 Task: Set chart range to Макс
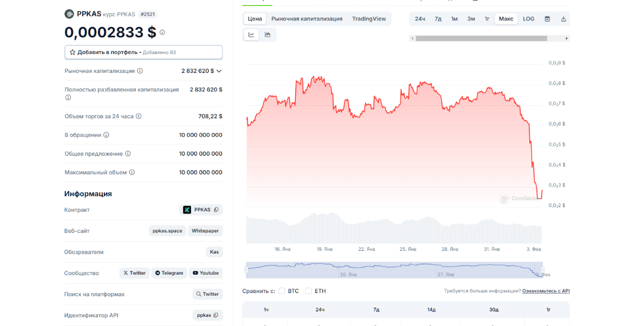[506, 19]
